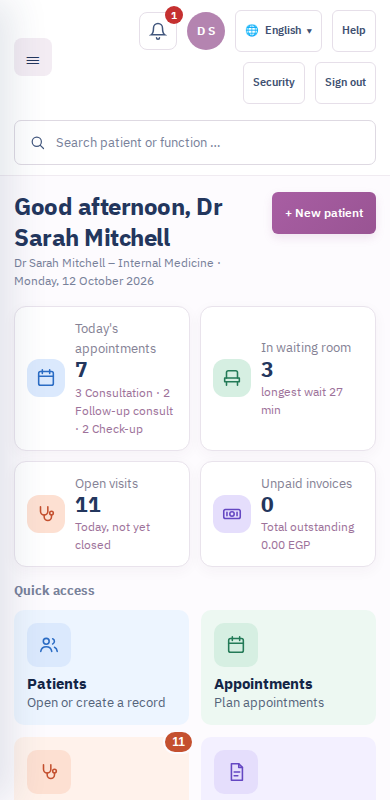Click the green calendar icon on Appointments tile
390x800 pixels.
point(236,645)
